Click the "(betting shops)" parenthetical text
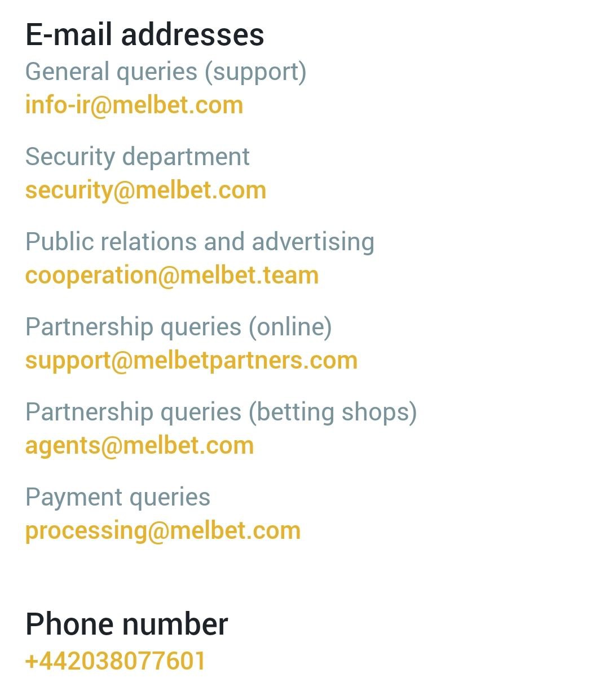The height and width of the screenshot is (700, 609). click(333, 412)
